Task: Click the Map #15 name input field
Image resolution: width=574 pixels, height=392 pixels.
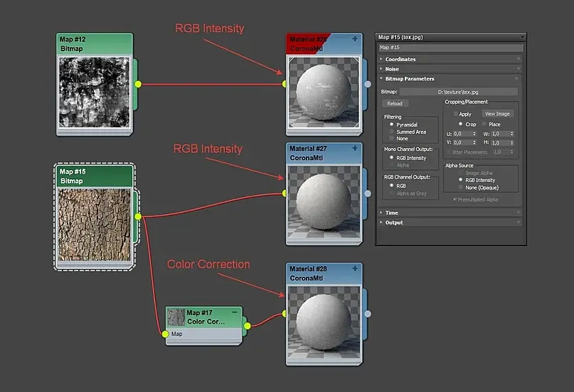Action: 450,48
